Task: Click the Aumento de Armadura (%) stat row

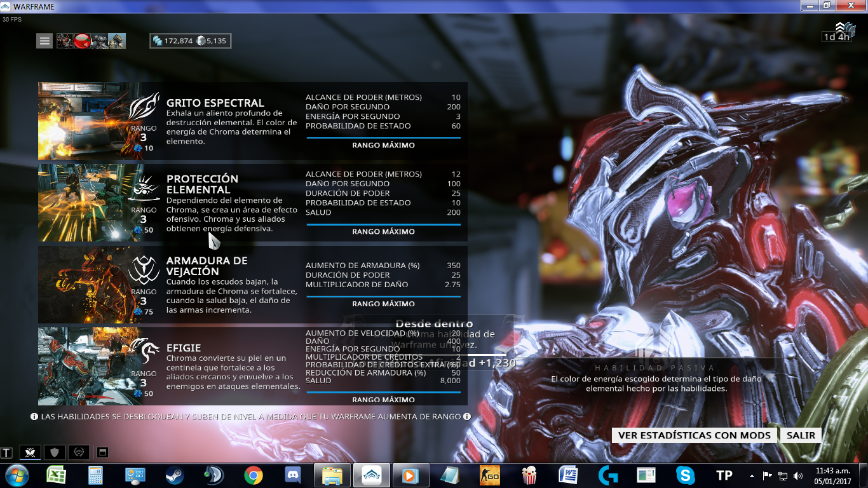Action: pos(383,266)
